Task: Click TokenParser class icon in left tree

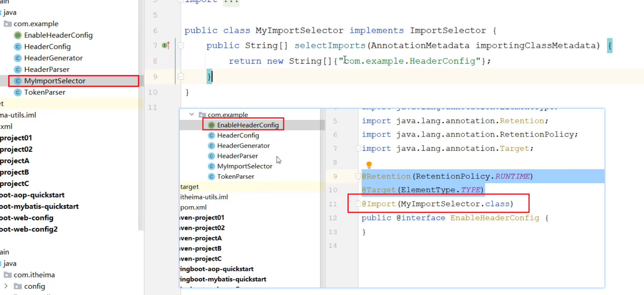Action: (18, 93)
